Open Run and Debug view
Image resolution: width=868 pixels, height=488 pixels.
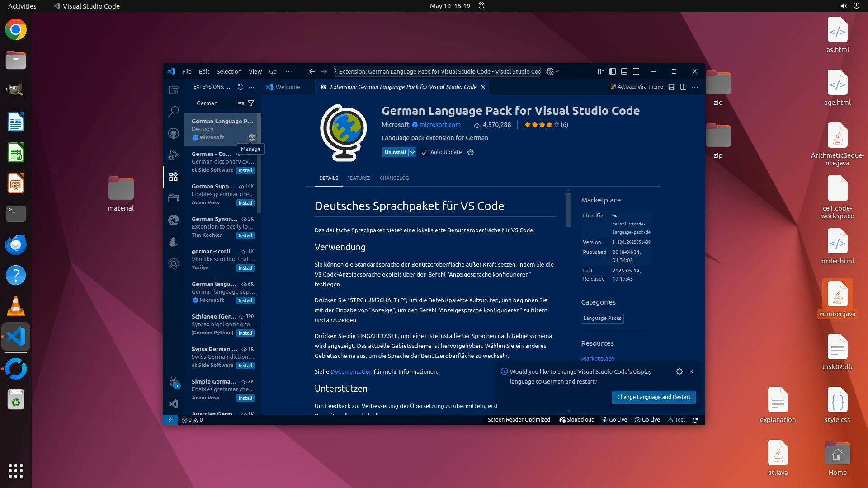pyautogui.click(x=174, y=155)
